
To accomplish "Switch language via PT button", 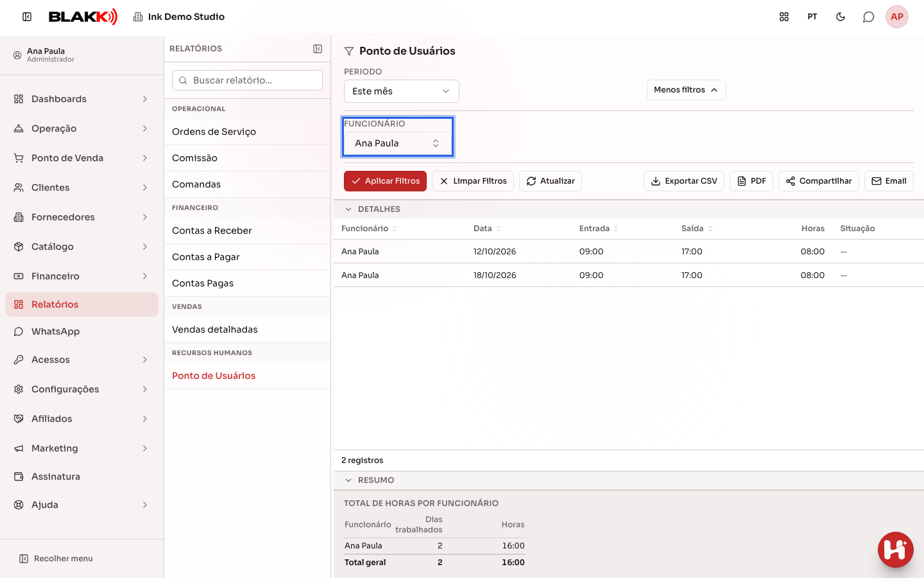I will point(812,17).
